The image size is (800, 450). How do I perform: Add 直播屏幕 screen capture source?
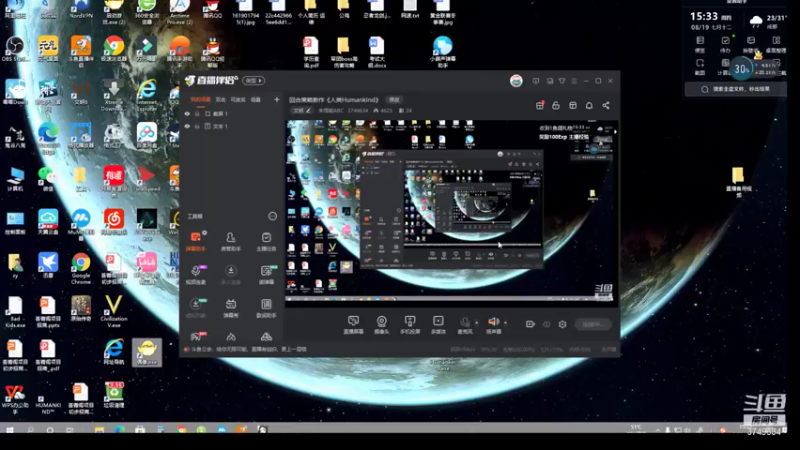click(x=353, y=324)
